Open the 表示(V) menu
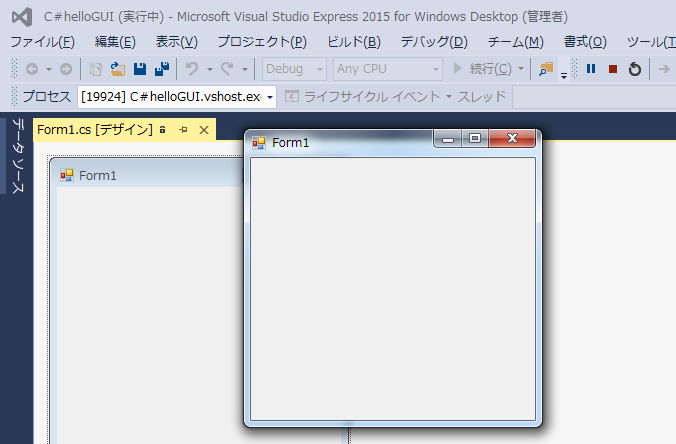The image size is (676, 444). point(176,42)
